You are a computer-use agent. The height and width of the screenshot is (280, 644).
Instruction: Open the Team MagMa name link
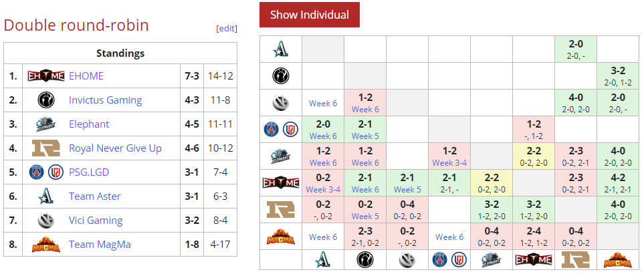click(x=100, y=245)
